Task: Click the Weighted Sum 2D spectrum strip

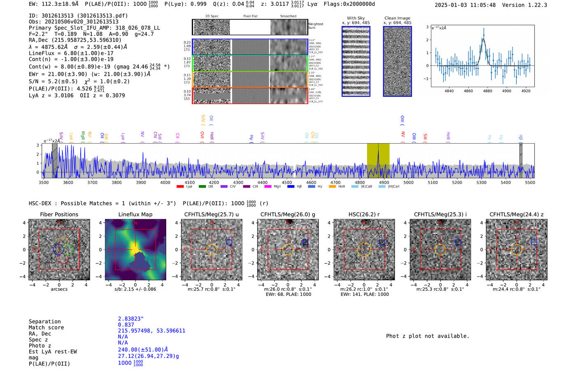Action: (x=250, y=27)
